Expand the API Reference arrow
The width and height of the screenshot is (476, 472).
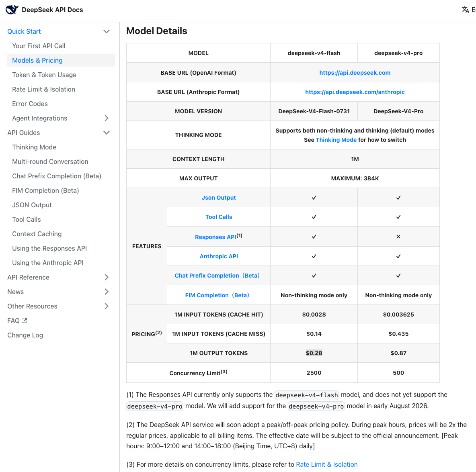[x=106, y=277]
